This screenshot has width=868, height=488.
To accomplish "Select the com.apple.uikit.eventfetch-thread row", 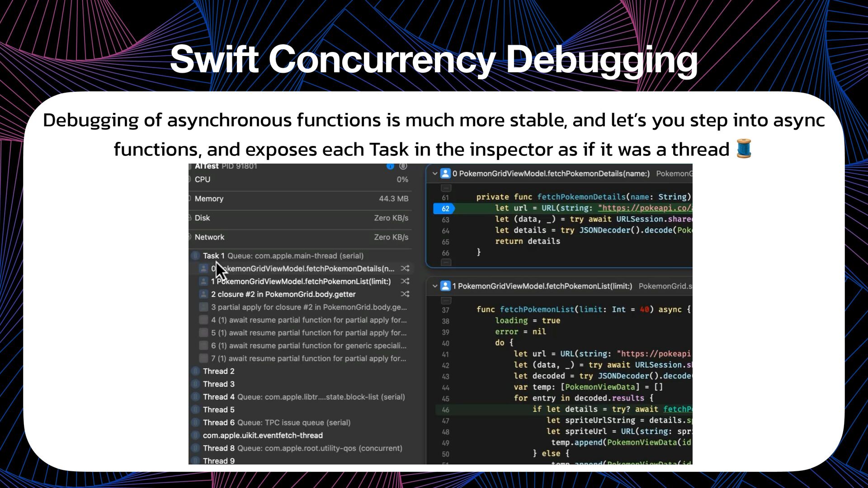I will tap(300, 436).
